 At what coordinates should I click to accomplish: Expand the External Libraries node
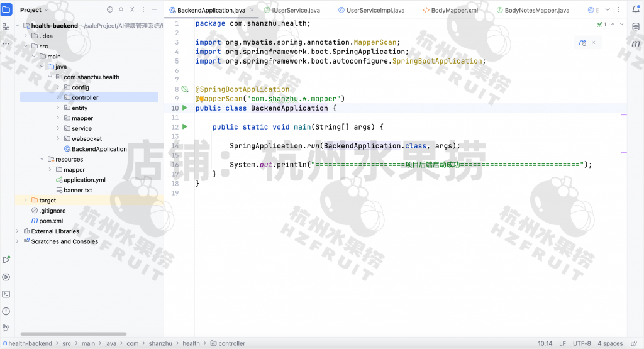pyautogui.click(x=18, y=231)
